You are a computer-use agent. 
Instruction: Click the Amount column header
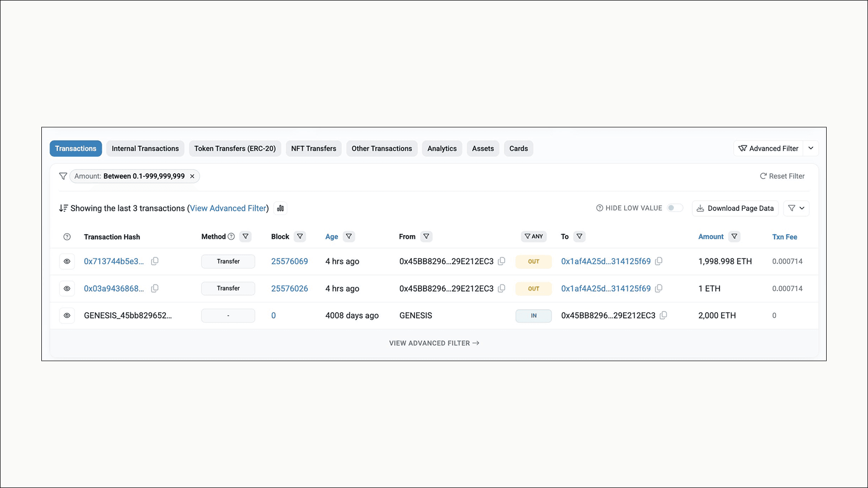coord(711,237)
